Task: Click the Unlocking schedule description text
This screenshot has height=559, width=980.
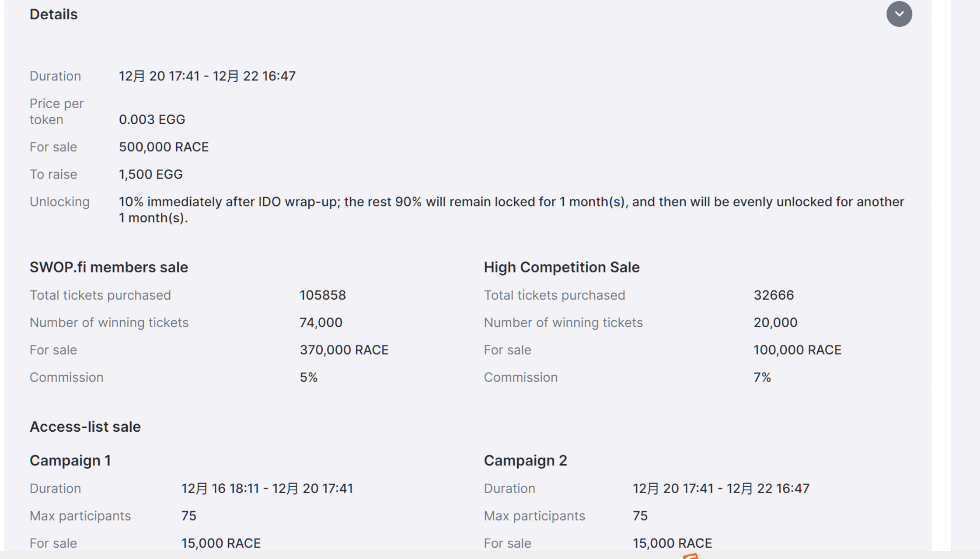Action: tap(511, 210)
